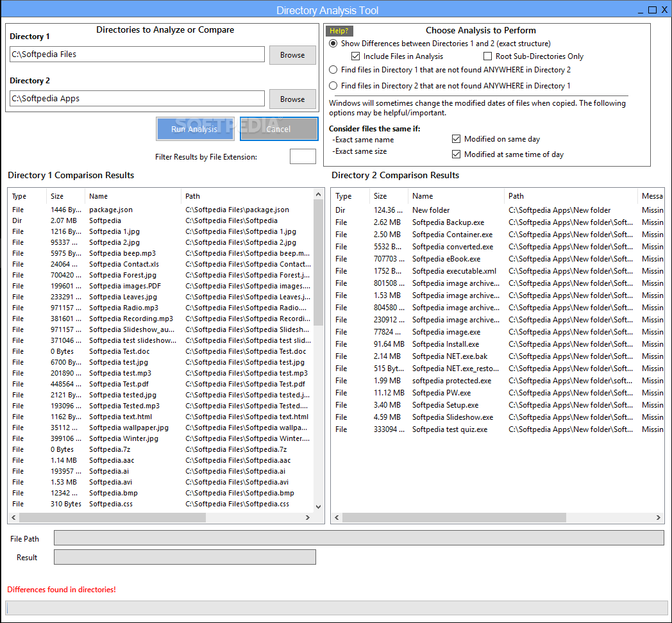Click right scroll arrow of Directory 2 results
The height and width of the screenshot is (623, 672).
click(659, 518)
